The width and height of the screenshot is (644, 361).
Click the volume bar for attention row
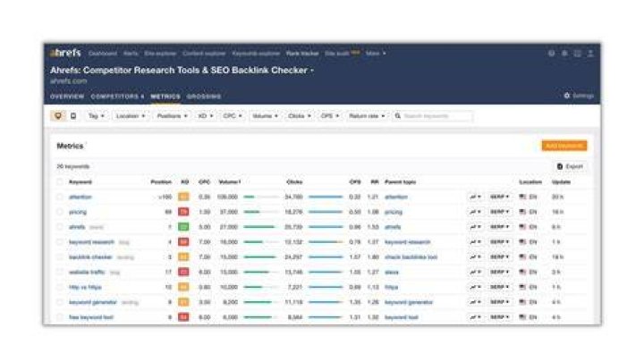click(x=261, y=197)
